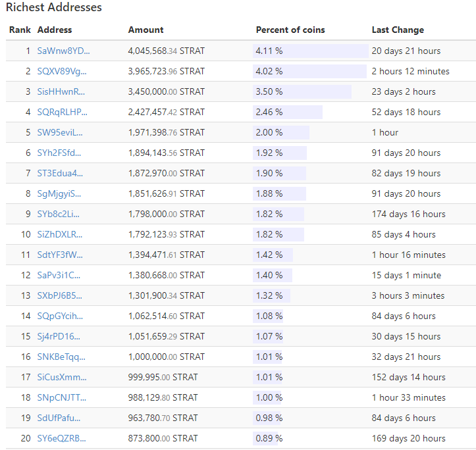The height and width of the screenshot is (450, 476).
Task: Click the Percent of coins header
Action: 290,30
